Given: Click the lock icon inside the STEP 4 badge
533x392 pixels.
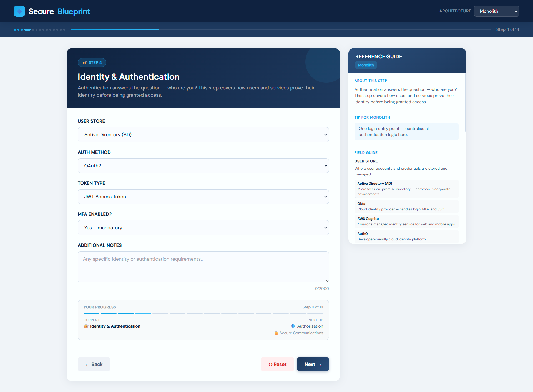Looking at the screenshot, I should click(85, 62).
